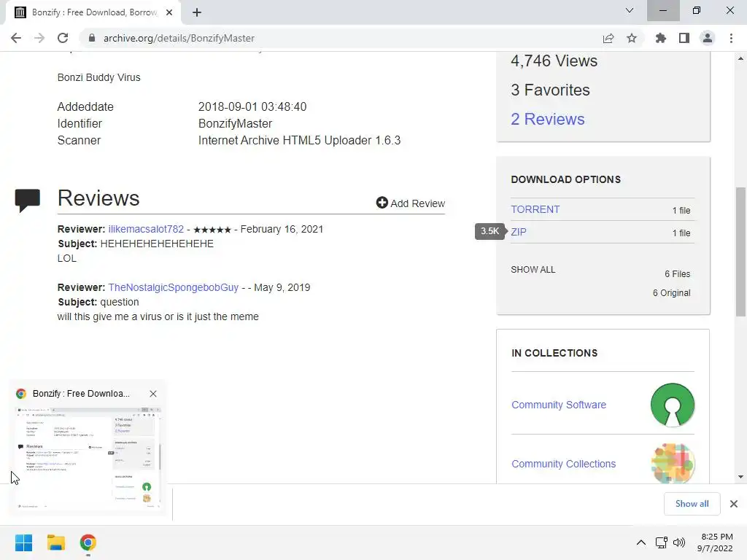747x560 pixels.
Task: Click the 3 Favorites text
Action: click(x=550, y=90)
